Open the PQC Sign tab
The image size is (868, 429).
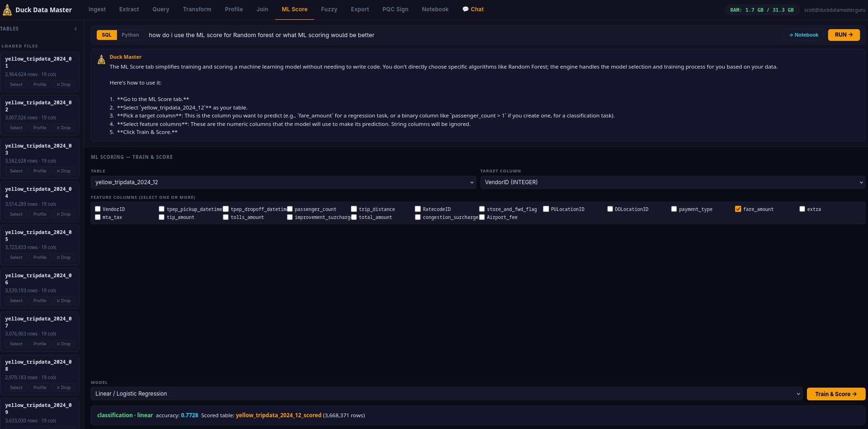click(x=395, y=9)
